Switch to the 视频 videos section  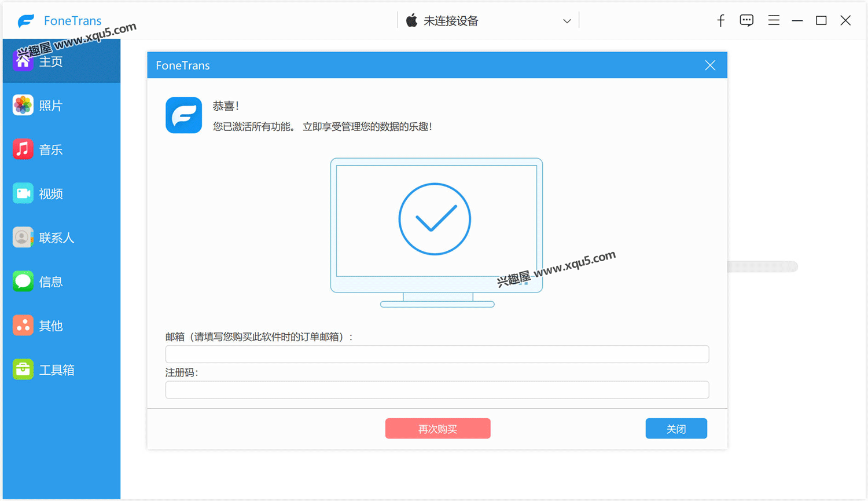point(61,193)
